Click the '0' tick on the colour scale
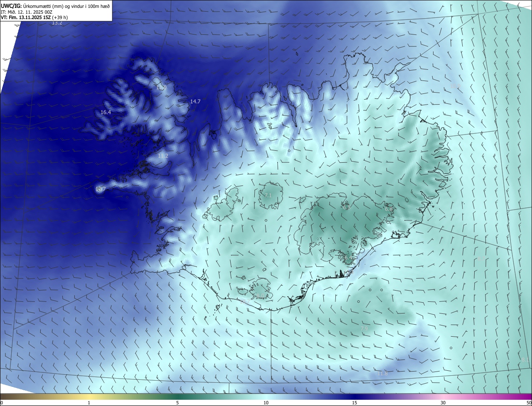This screenshot has width=532, height=406. [2, 403]
